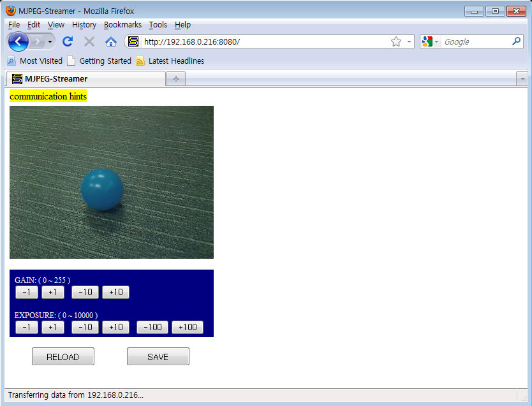Click the Firefox icon in title bar

coord(11,11)
